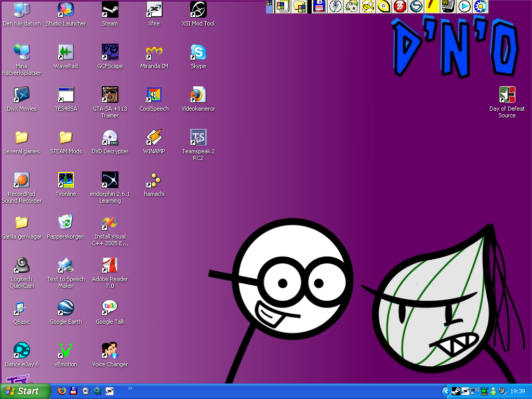This screenshot has width=532, height=399.
Task: Open the Papperskorgen recycle bin
Action: tap(65, 222)
